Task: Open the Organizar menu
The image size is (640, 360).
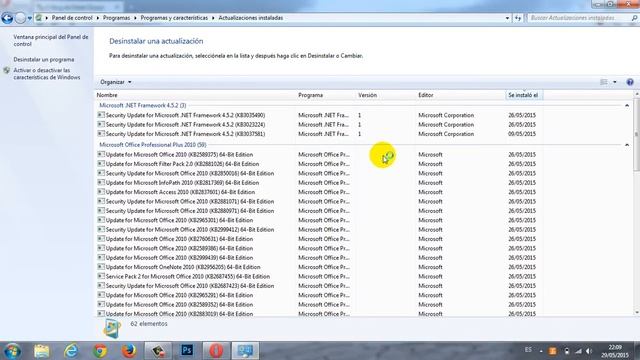Action: pyautogui.click(x=116, y=82)
